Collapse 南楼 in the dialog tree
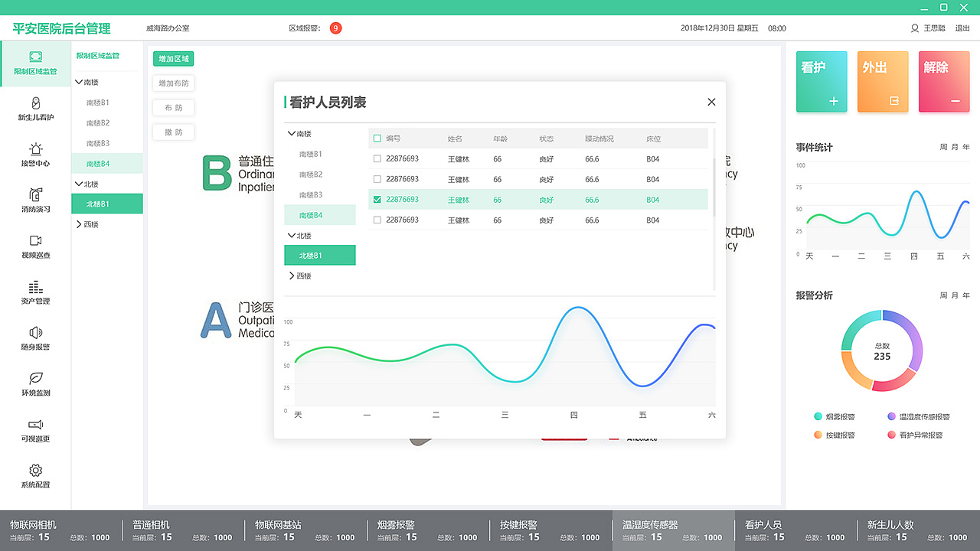Viewport: 980px width, 551px height. 292,134
